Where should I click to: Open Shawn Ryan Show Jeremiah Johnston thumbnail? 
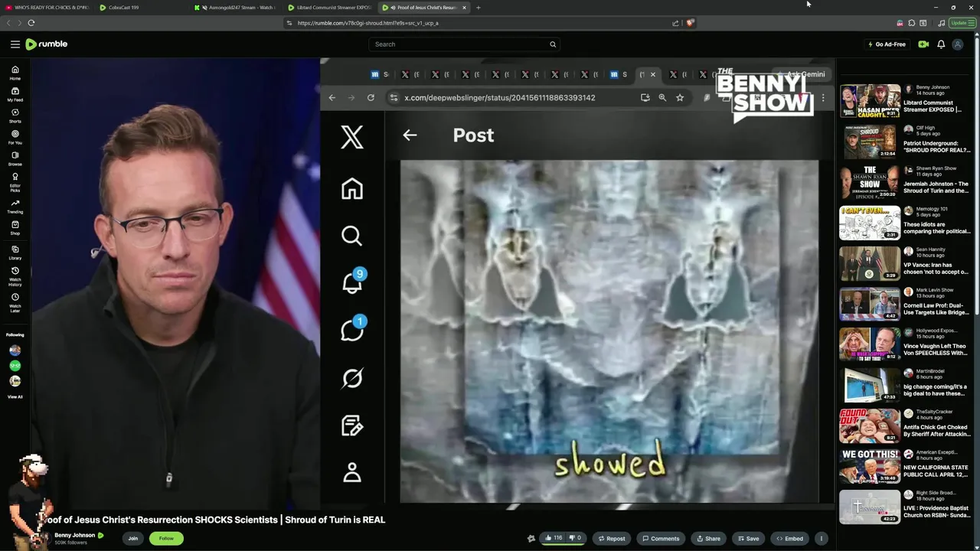pyautogui.click(x=870, y=181)
